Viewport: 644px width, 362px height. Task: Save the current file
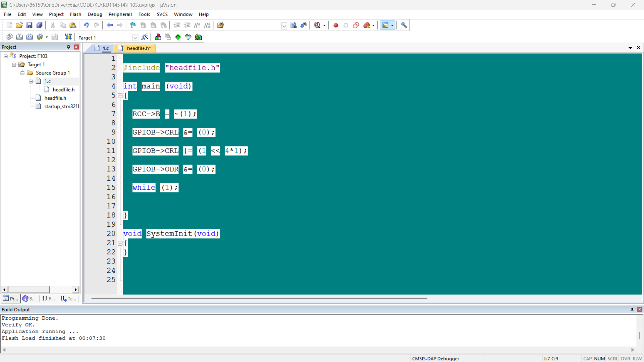click(x=29, y=25)
